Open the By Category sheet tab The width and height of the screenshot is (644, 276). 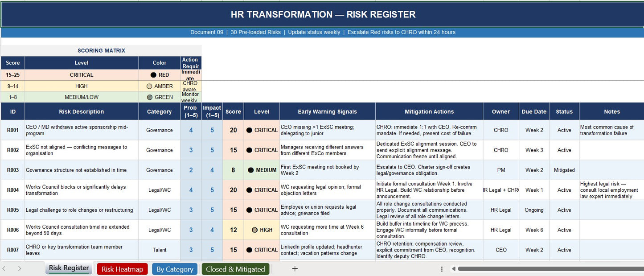tap(174, 268)
